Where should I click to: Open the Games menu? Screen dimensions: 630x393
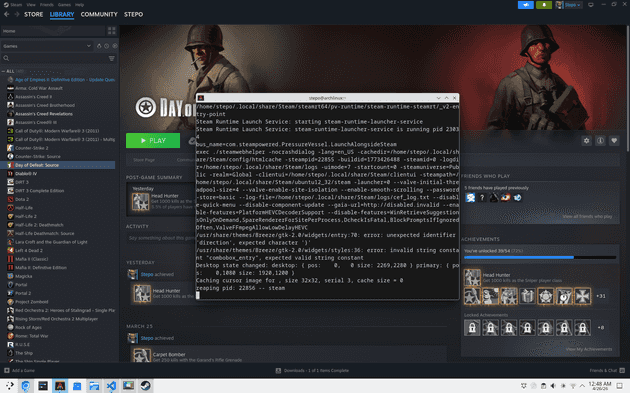pyautogui.click(x=64, y=5)
